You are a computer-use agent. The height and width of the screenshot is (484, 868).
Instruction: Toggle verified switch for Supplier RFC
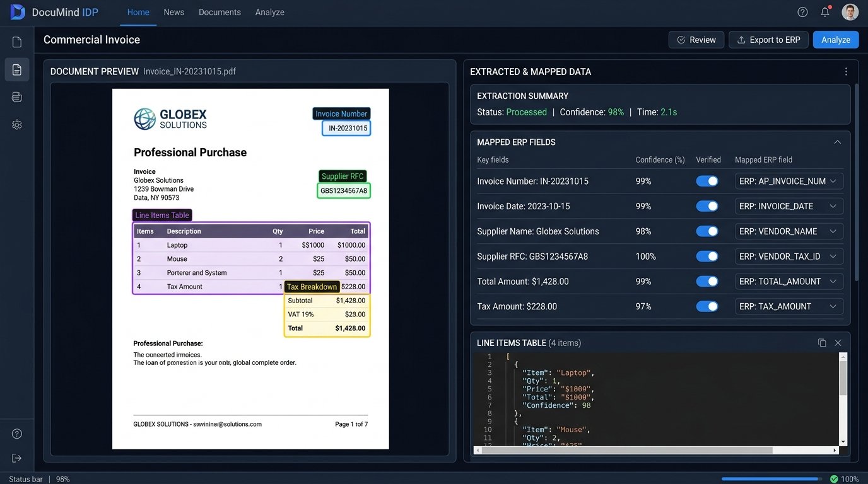tap(707, 256)
